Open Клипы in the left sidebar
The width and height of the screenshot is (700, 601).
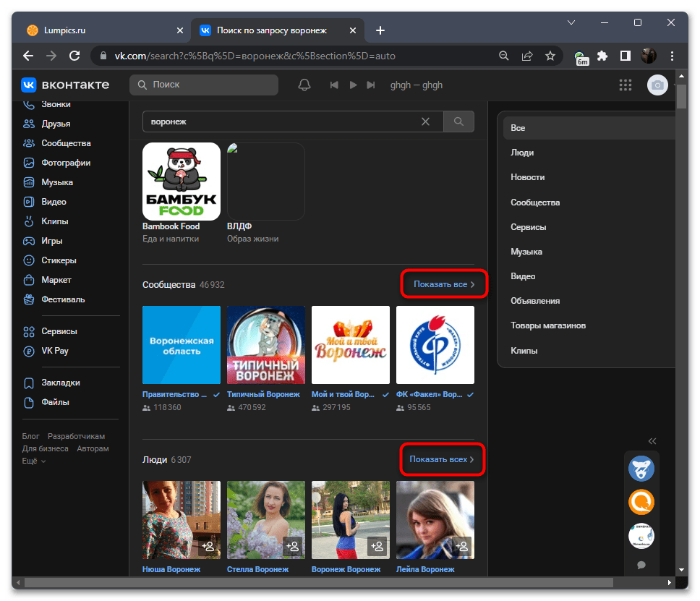click(x=46, y=221)
